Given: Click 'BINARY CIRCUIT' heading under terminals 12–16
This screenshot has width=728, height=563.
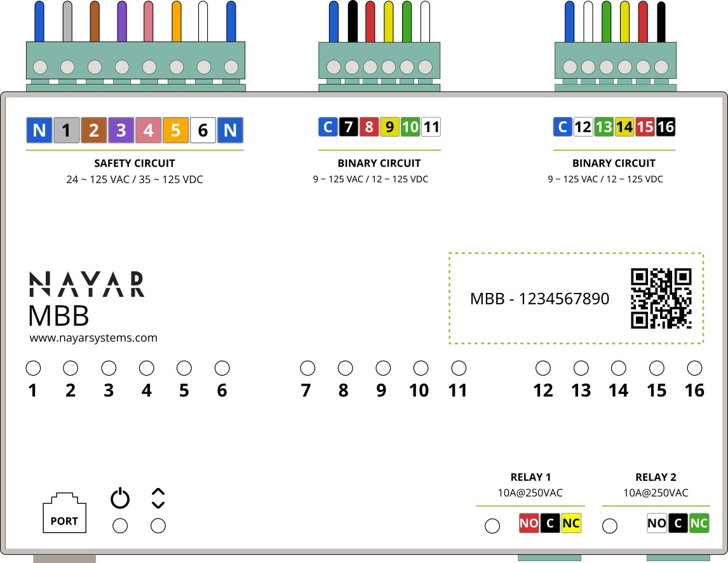Looking at the screenshot, I should pyautogui.click(x=614, y=163).
